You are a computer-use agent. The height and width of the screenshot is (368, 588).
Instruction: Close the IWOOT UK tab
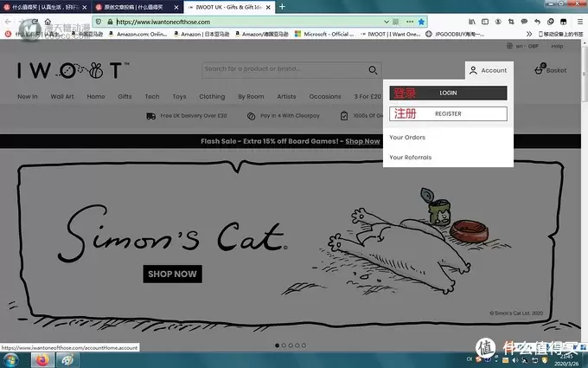268,7
